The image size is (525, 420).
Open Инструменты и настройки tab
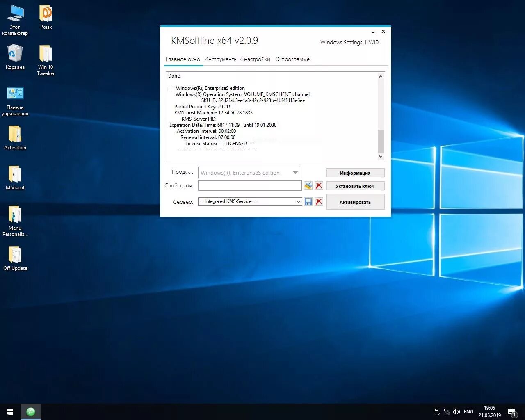point(237,59)
